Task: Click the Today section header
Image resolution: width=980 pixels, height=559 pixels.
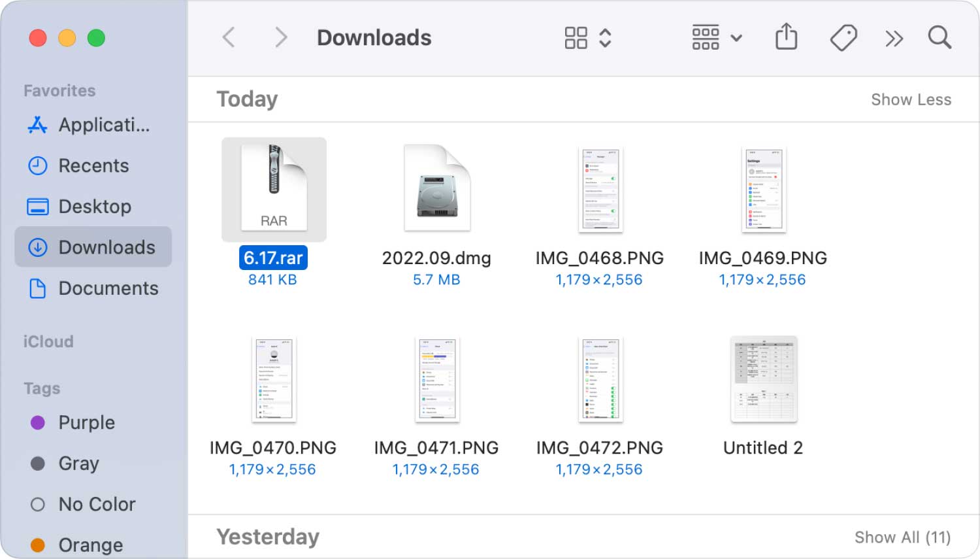Action: coord(247,99)
